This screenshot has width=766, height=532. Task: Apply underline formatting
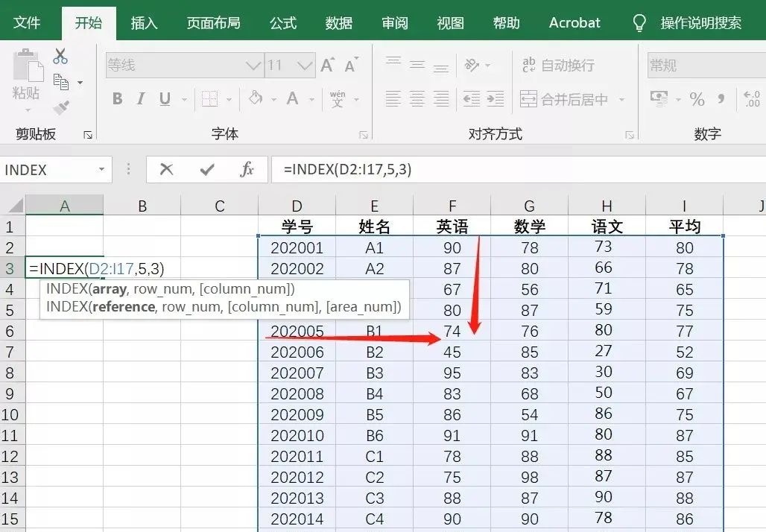tap(165, 98)
